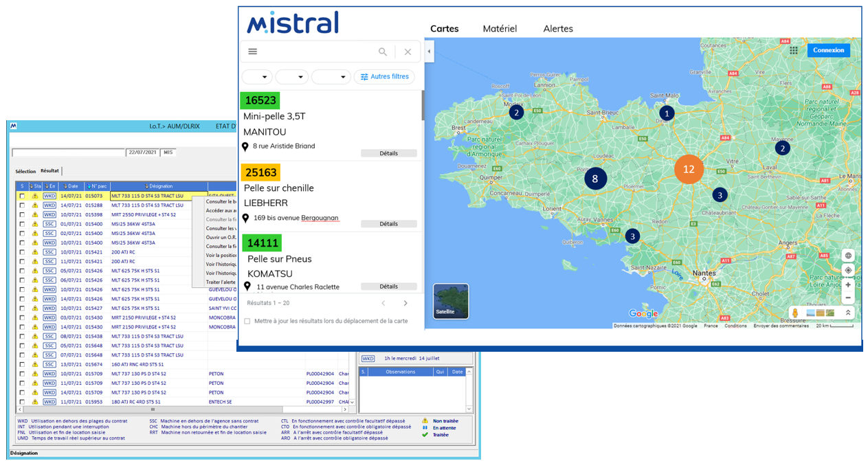
Task: Sort the table by the N° parc column header
Action: tap(96, 186)
